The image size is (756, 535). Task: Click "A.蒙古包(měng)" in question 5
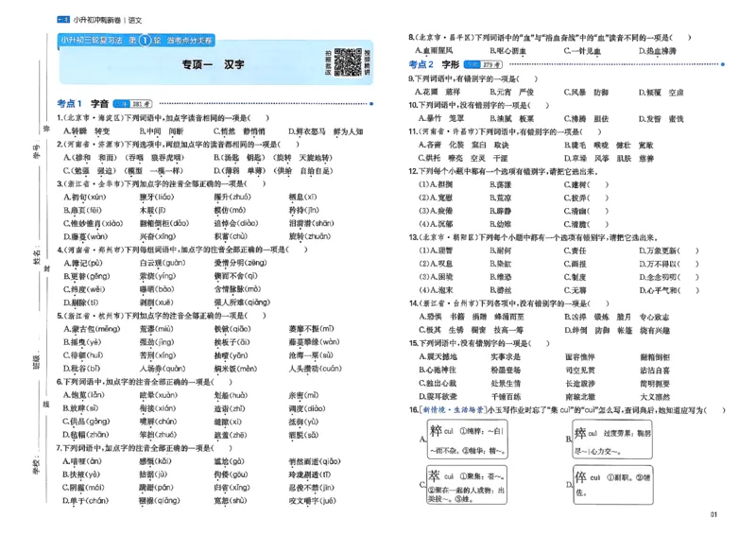(x=92, y=329)
